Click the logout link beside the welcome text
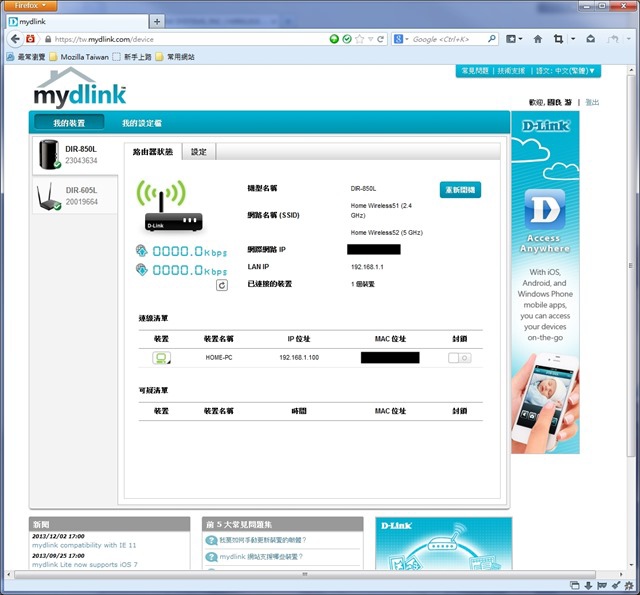Image resolution: width=640 pixels, height=595 pixels. [x=592, y=102]
